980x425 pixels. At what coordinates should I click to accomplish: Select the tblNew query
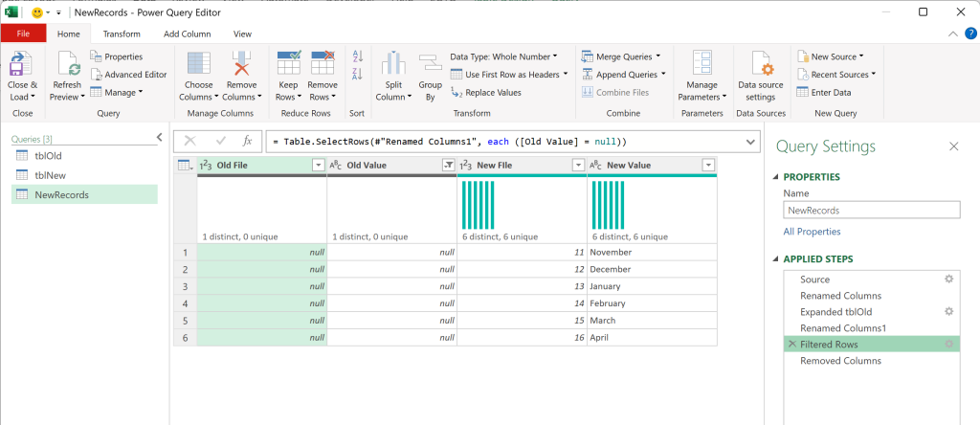pyautogui.click(x=84, y=175)
